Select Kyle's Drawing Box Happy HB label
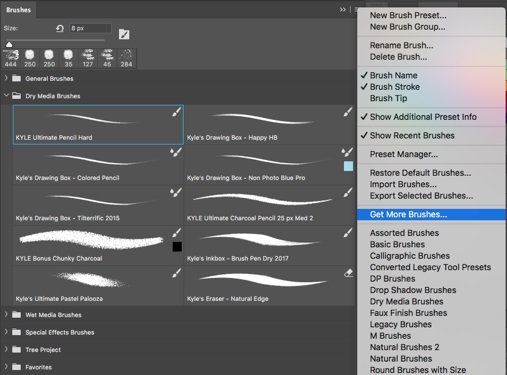The width and height of the screenshot is (507, 375). 232,137
